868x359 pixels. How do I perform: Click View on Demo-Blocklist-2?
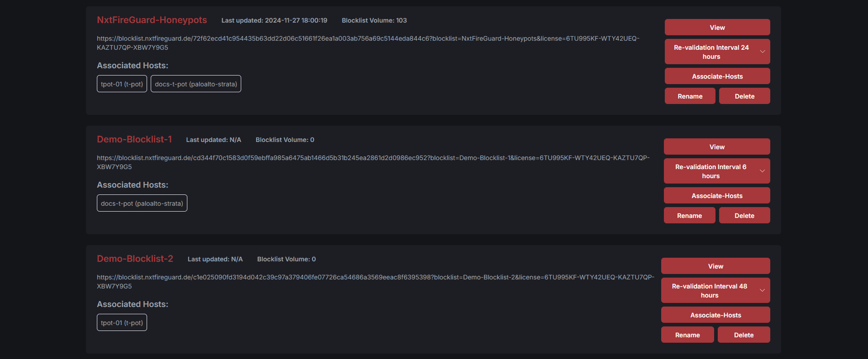tap(715, 266)
